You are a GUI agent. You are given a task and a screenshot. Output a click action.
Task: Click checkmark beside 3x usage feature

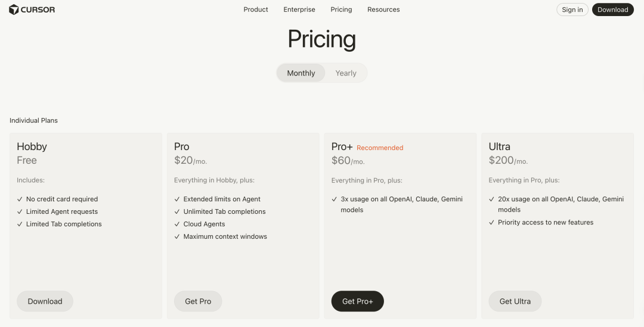335,200
